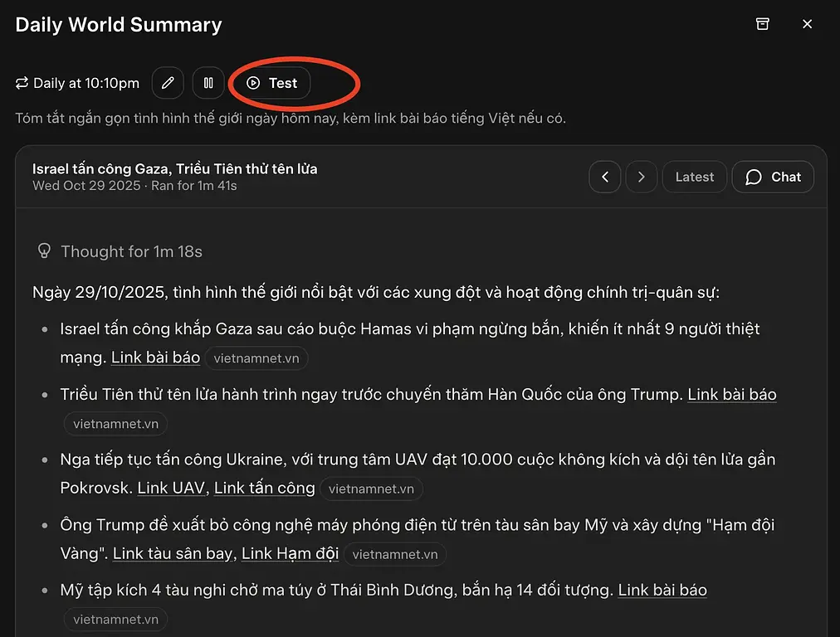This screenshot has width=840, height=637.
Task: Click the lightbulb thought icon
Action: click(44, 250)
